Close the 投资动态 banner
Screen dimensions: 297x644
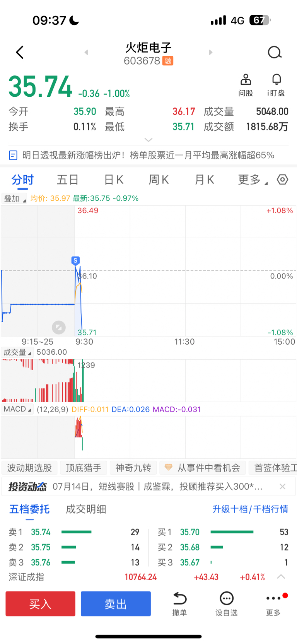[283, 487]
